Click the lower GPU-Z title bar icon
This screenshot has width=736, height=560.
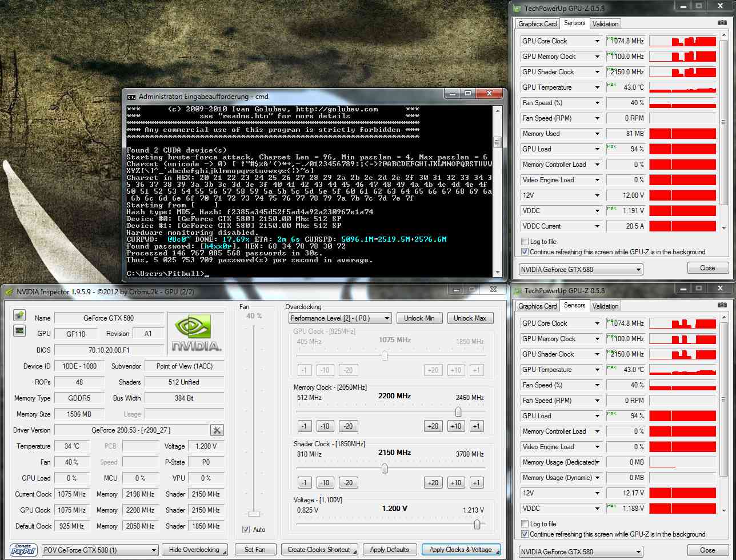coord(517,290)
